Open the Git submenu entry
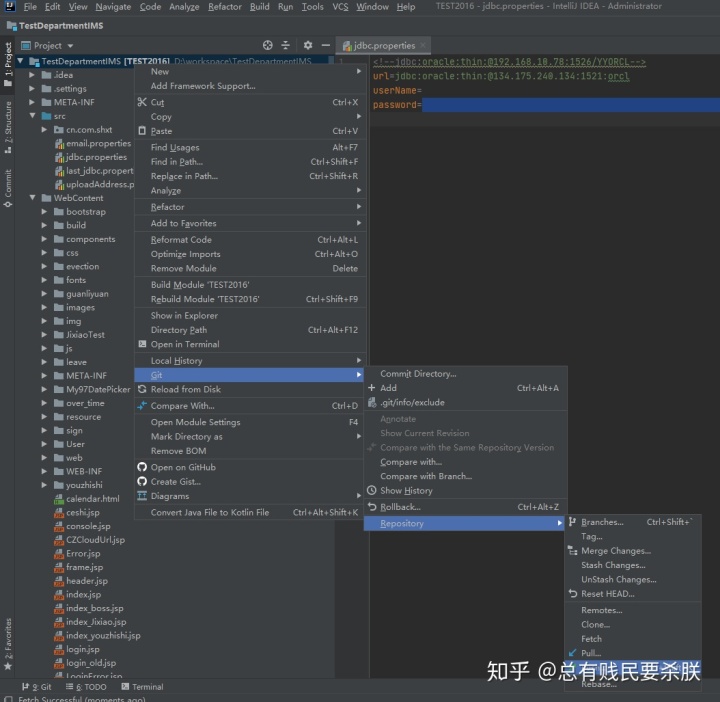 pyautogui.click(x=250, y=375)
